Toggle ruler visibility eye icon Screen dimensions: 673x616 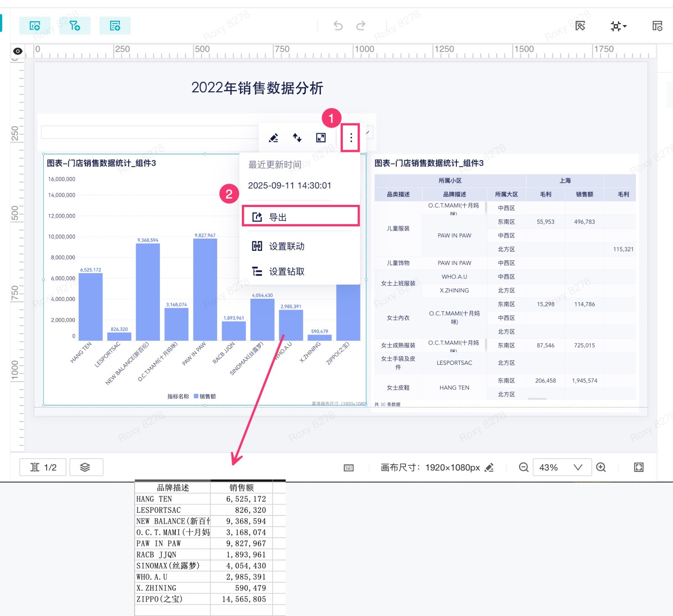pyautogui.click(x=18, y=51)
